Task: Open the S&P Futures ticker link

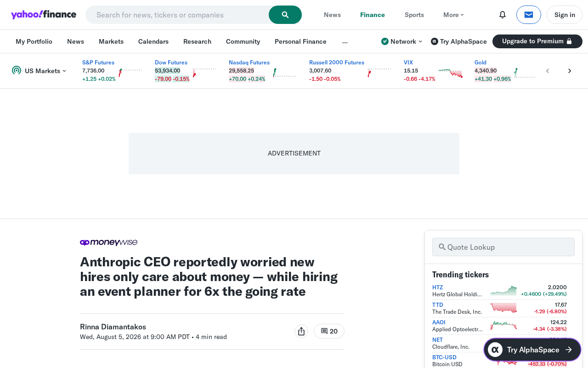Action: pos(98,63)
